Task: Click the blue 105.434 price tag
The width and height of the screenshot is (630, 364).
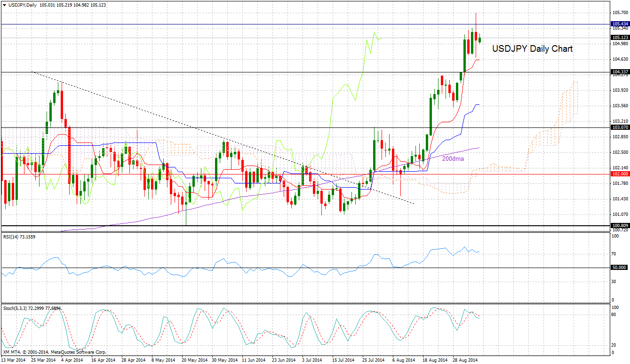Action: tap(620, 24)
